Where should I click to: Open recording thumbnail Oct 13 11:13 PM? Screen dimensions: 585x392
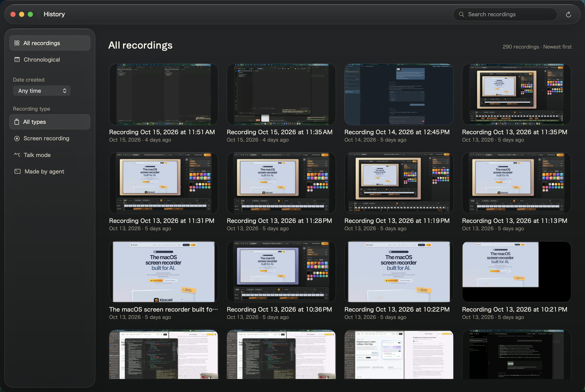click(517, 183)
